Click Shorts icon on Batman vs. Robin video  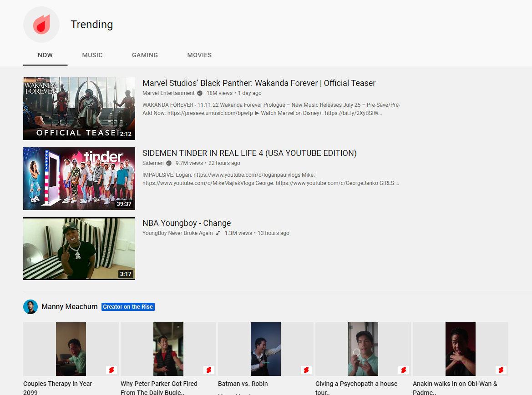(306, 370)
